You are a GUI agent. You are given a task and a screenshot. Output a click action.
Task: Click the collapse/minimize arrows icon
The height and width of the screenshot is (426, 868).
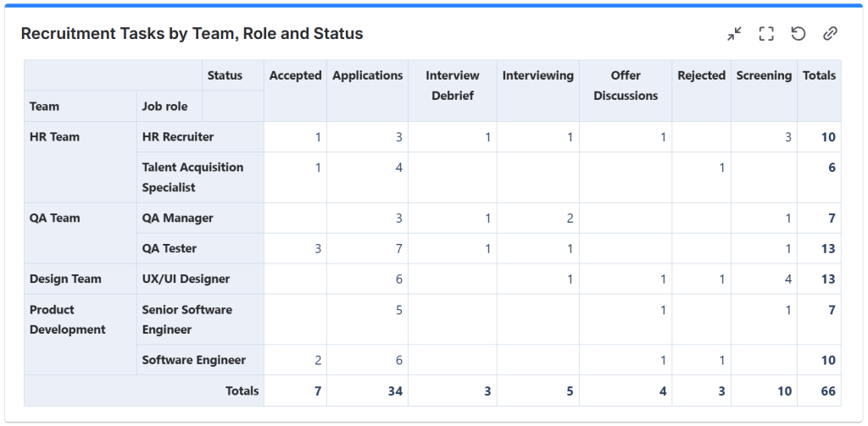coord(734,34)
